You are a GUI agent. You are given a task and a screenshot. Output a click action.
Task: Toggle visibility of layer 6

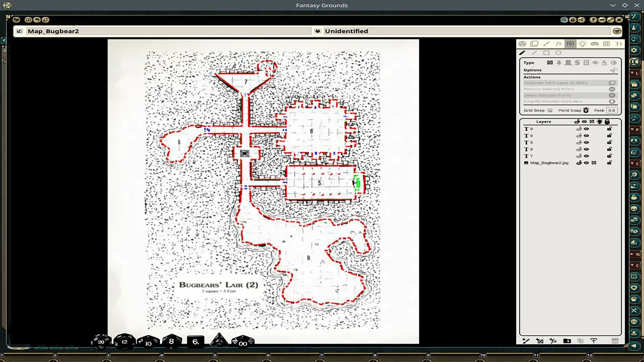click(586, 136)
